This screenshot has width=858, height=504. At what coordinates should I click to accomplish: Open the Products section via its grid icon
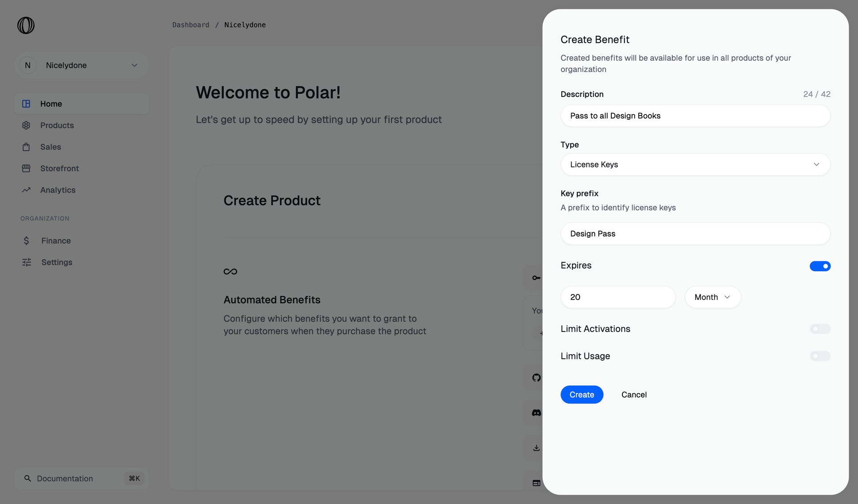(26, 125)
